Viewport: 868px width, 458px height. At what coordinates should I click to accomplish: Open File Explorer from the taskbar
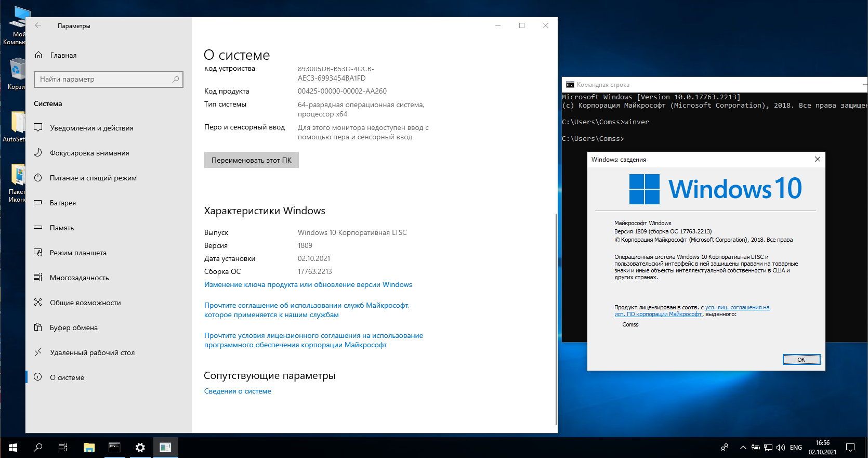tap(89, 447)
